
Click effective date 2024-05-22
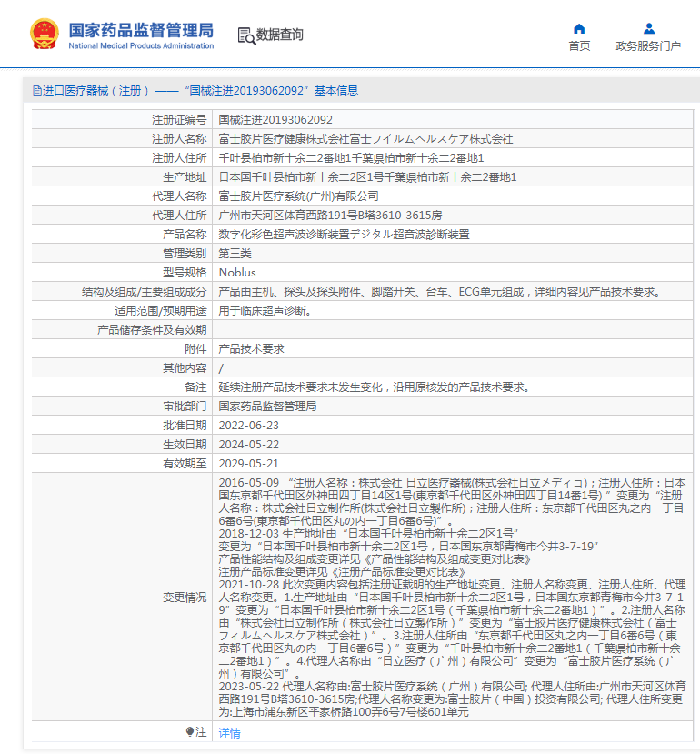248,445
